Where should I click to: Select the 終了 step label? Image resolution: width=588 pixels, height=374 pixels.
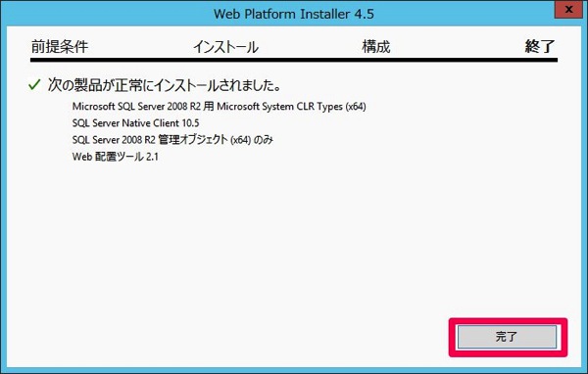pos(540,46)
